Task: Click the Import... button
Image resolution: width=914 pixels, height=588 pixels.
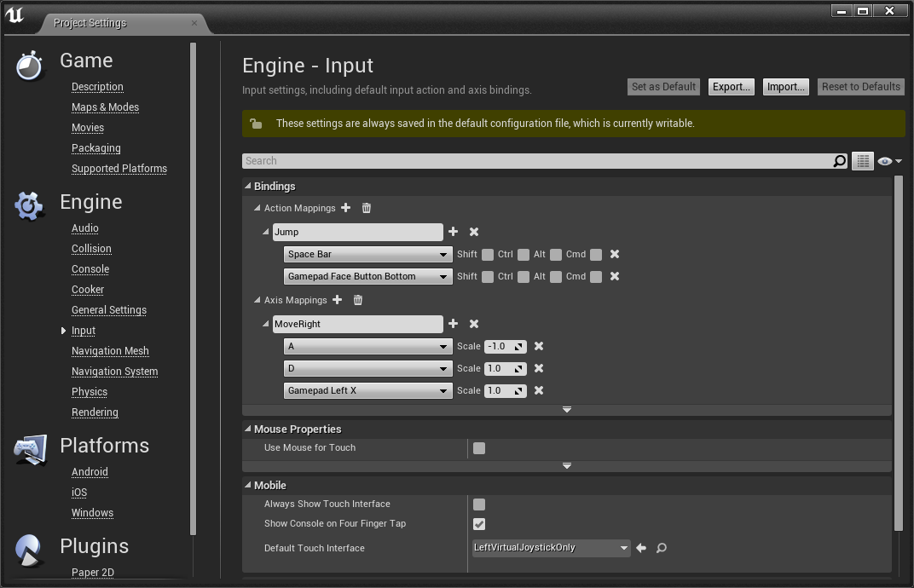Action: tap(786, 87)
